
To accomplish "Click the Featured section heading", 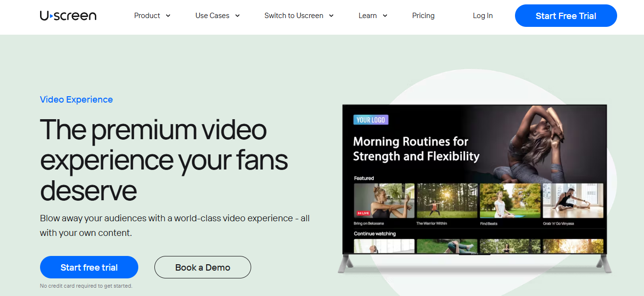I will point(364,178).
